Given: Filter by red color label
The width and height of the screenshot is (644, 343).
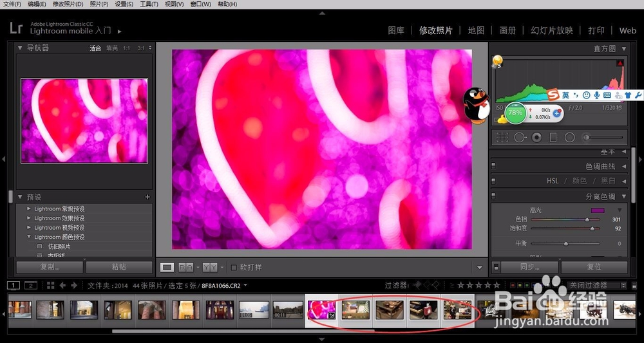Looking at the screenshot, I should click(512, 285).
